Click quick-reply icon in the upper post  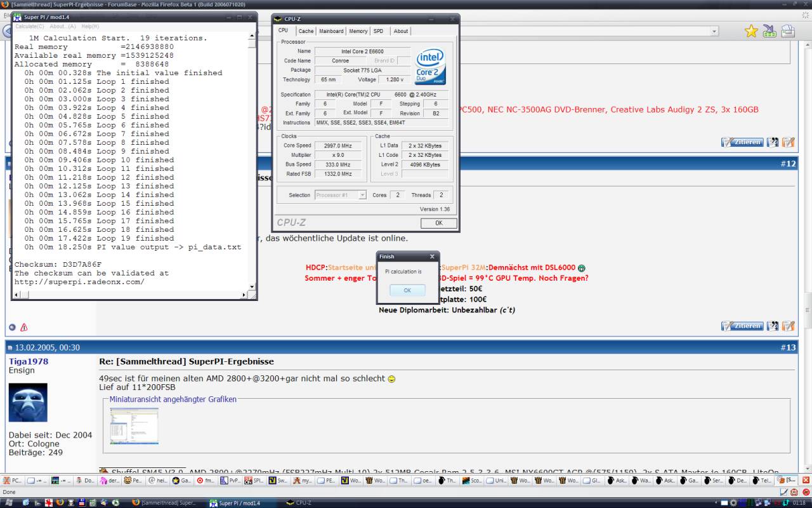pos(789,142)
